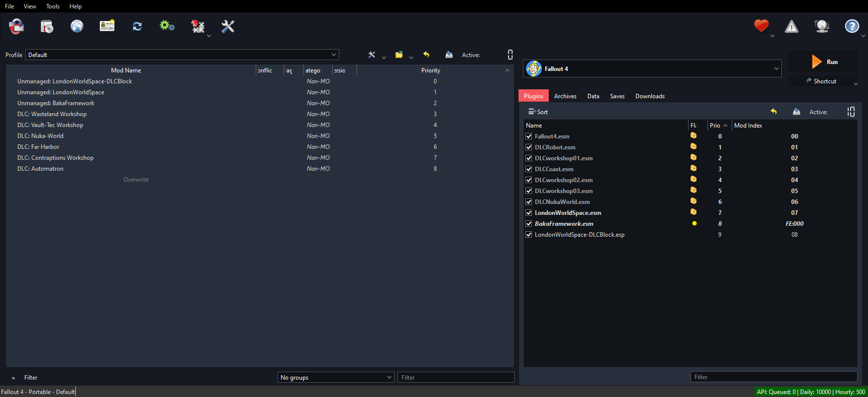The width and height of the screenshot is (868, 397).
Task: Expand the mod list tools dropdown arrow
Action: [x=384, y=58]
